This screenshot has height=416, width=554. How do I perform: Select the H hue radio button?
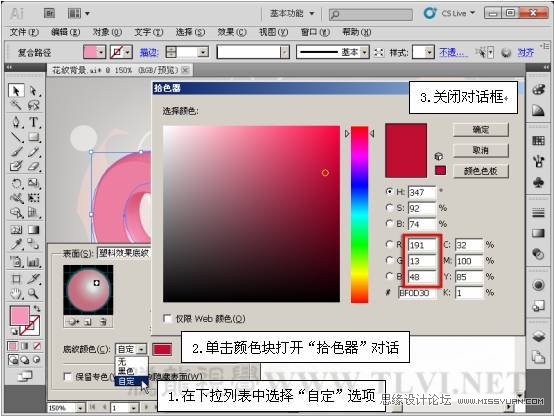click(x=390, y=191)
